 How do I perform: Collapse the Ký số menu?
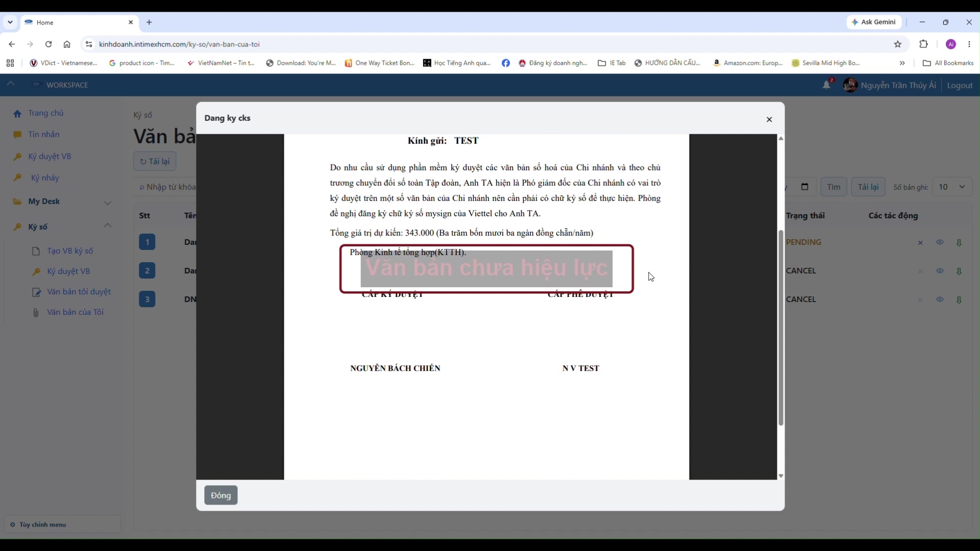click(x=62, y=227)
